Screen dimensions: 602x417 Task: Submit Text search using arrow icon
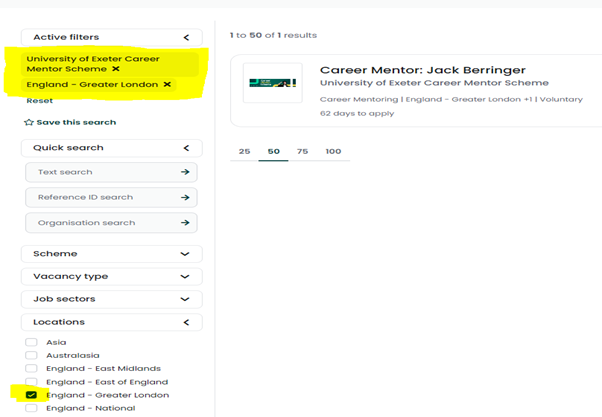click(184, 172)
